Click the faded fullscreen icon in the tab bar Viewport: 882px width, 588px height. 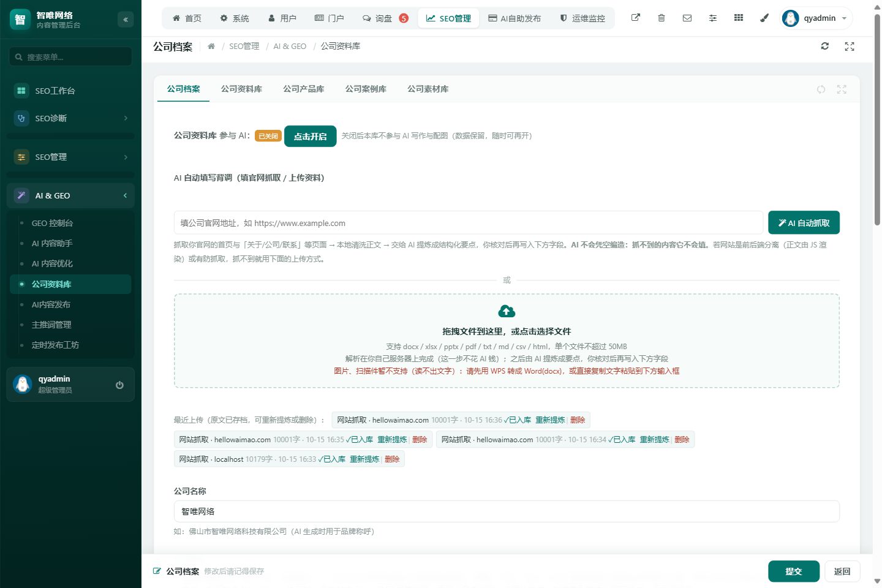(842, 89)
